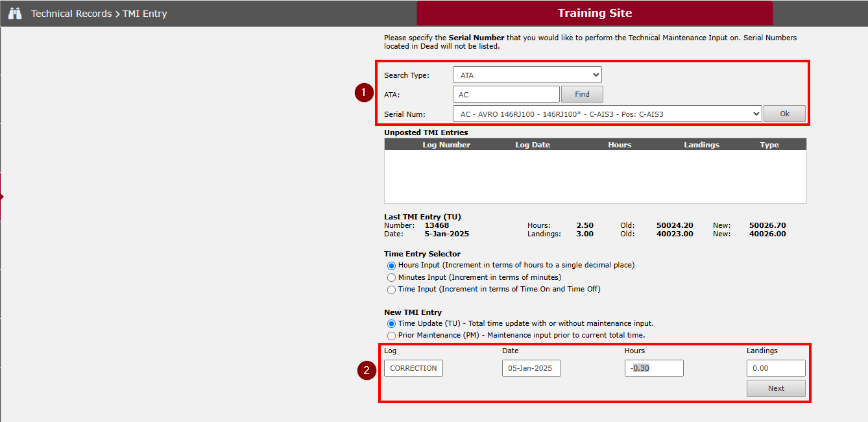The height and width of the screenshot is (422, 868).
Task: Select the Time Input radio option
Action: [x=391, y=290]
